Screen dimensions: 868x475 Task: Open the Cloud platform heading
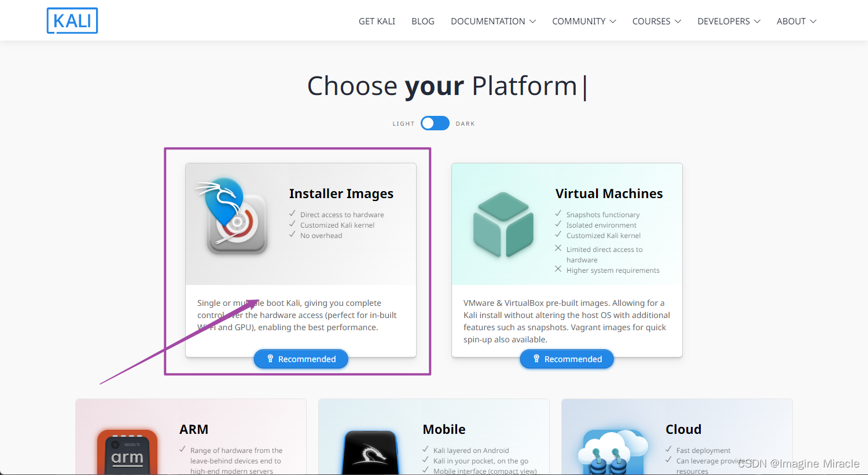683,429
